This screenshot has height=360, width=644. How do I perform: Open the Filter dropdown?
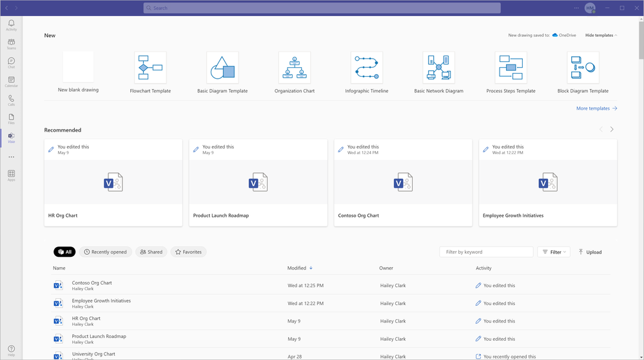coord(554,252)
